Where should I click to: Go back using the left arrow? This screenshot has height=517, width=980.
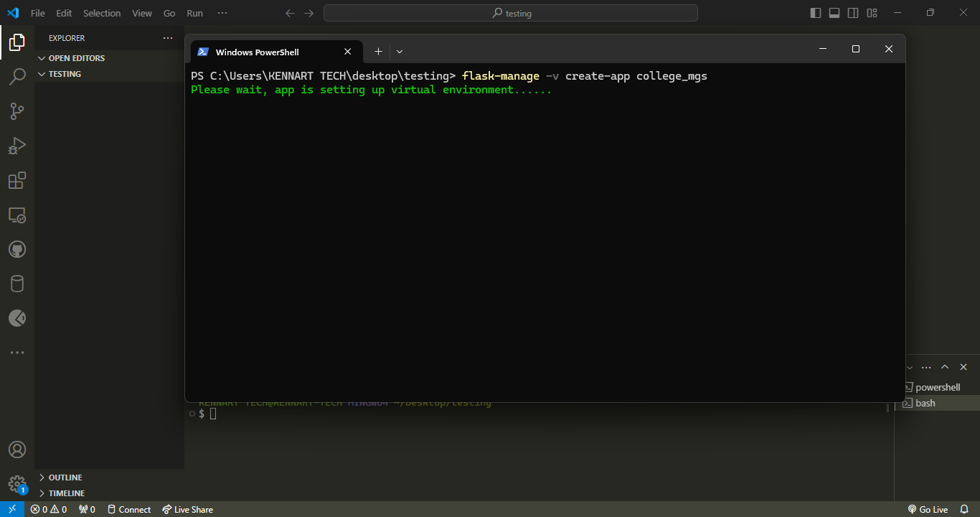click(x=290, y=13)
